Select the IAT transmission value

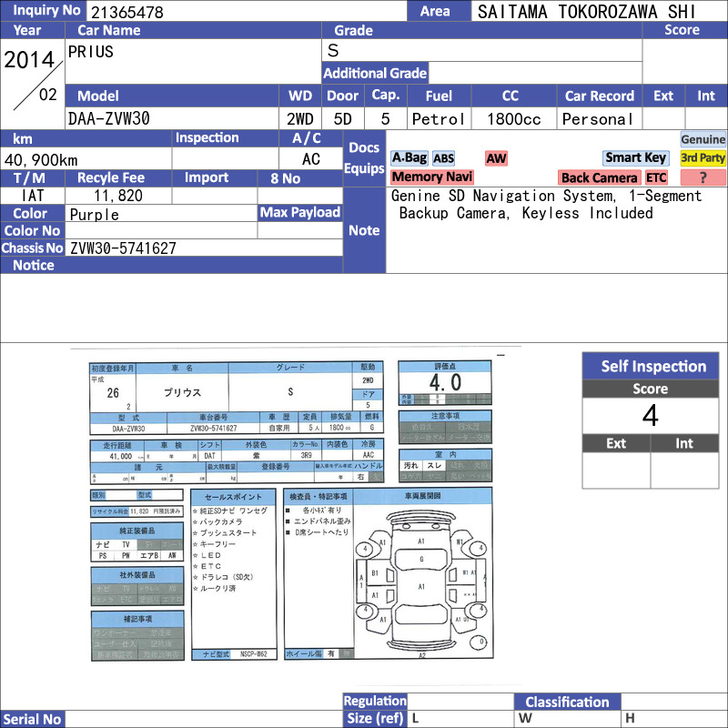pos(33,196)
